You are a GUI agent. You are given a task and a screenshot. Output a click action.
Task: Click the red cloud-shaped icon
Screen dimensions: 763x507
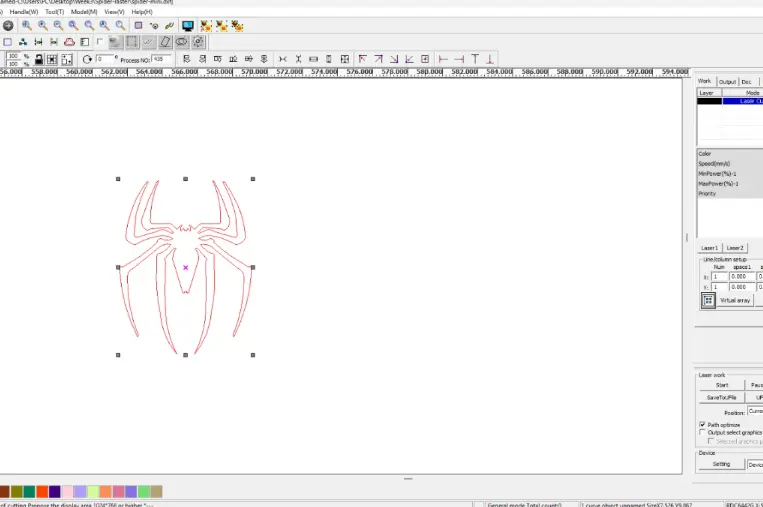click(x=69, y=42)
